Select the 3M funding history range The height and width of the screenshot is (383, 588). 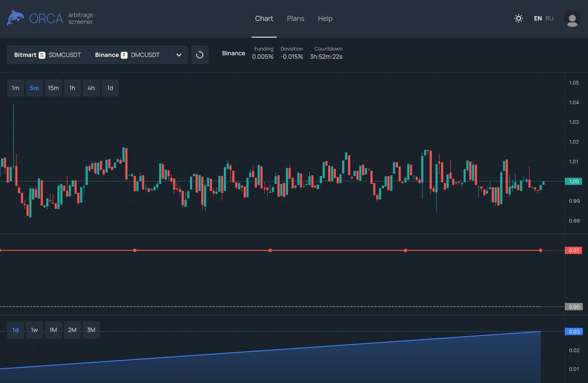coord(91,330)
